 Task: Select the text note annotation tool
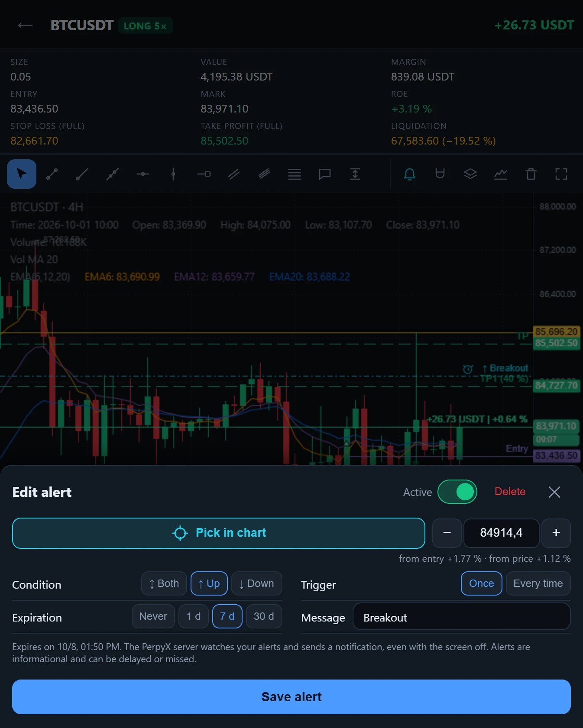click(325, 174)
